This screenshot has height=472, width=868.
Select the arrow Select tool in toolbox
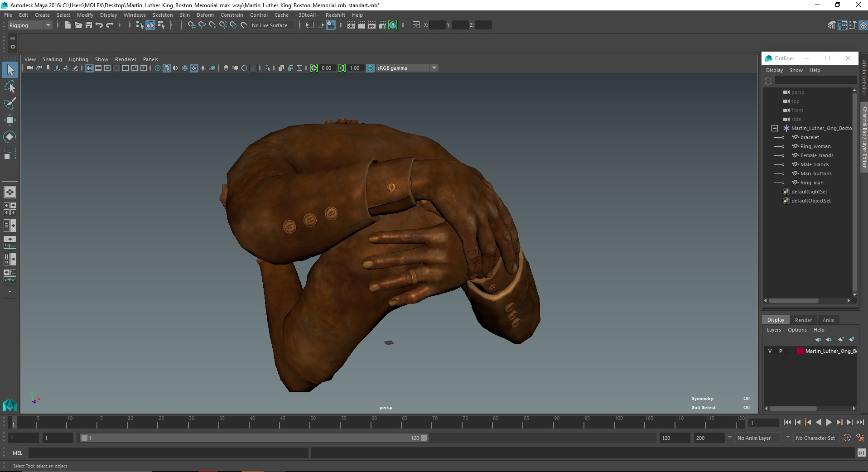[x=10, y=70]
